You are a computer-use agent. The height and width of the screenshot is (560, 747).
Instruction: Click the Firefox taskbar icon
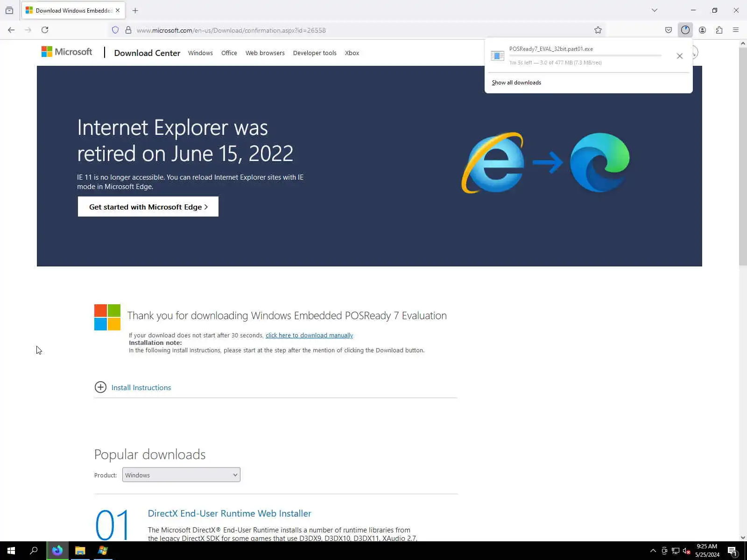coord(57,551)
